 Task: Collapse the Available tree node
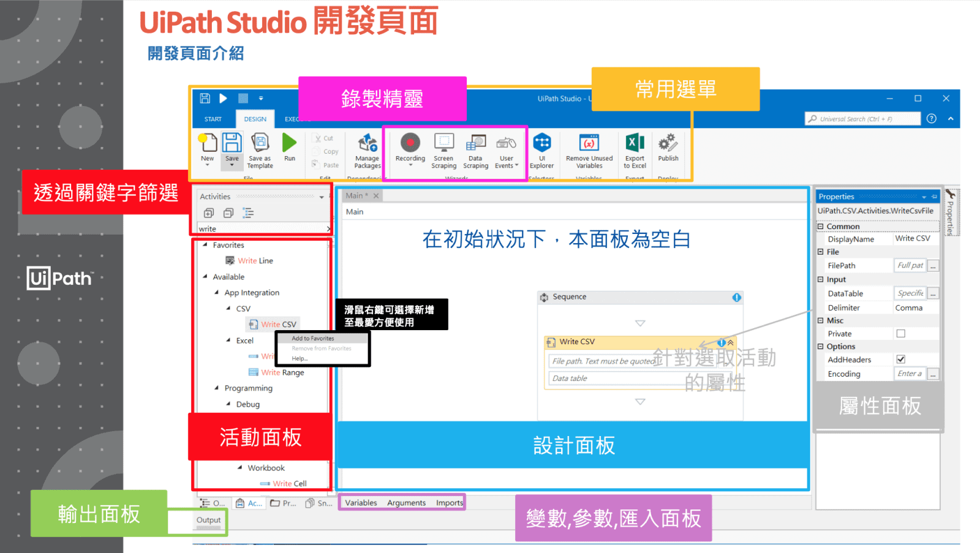tap(205, 277)
